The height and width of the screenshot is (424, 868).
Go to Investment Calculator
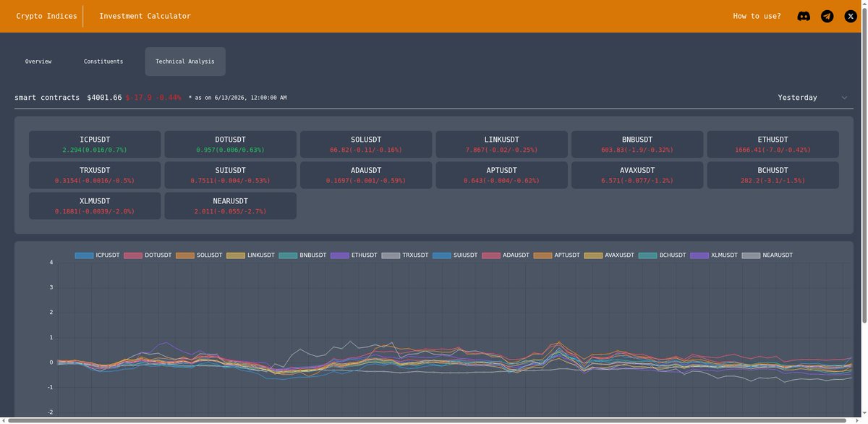pos(145,16)
